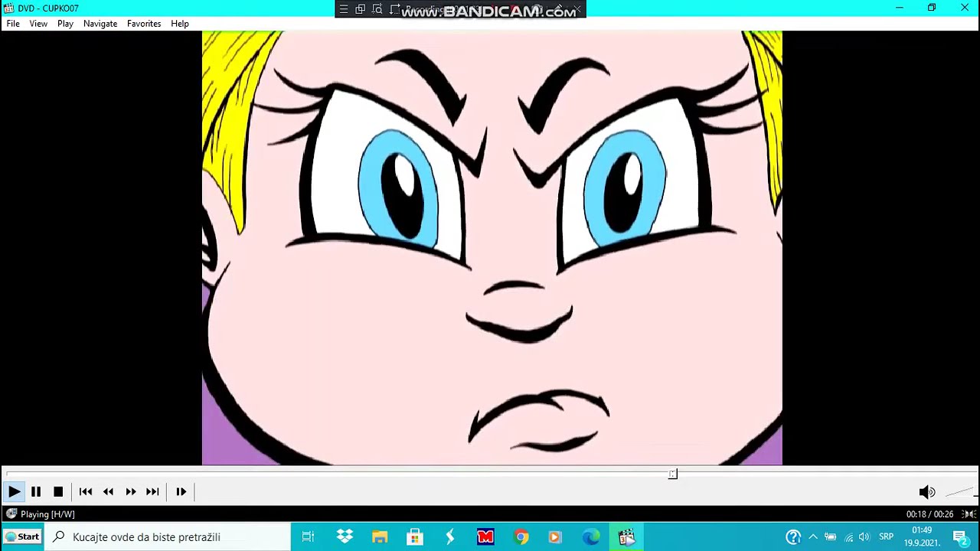Open the View menu
This screenshot has width=980, height=551.
(x=38, y=24)
